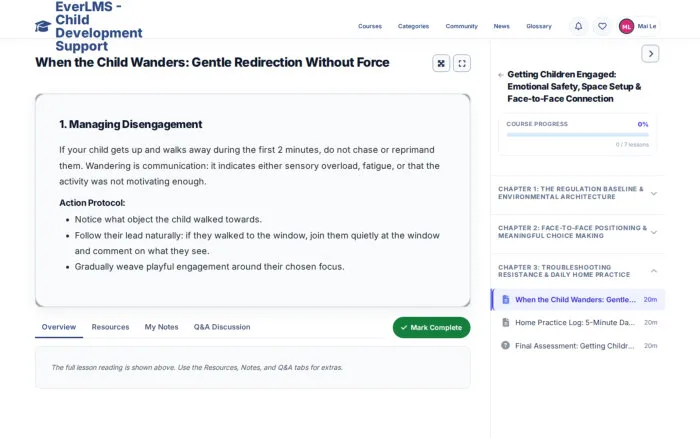
Task: Open the Categories menu
Action: [x=413, y=26]
